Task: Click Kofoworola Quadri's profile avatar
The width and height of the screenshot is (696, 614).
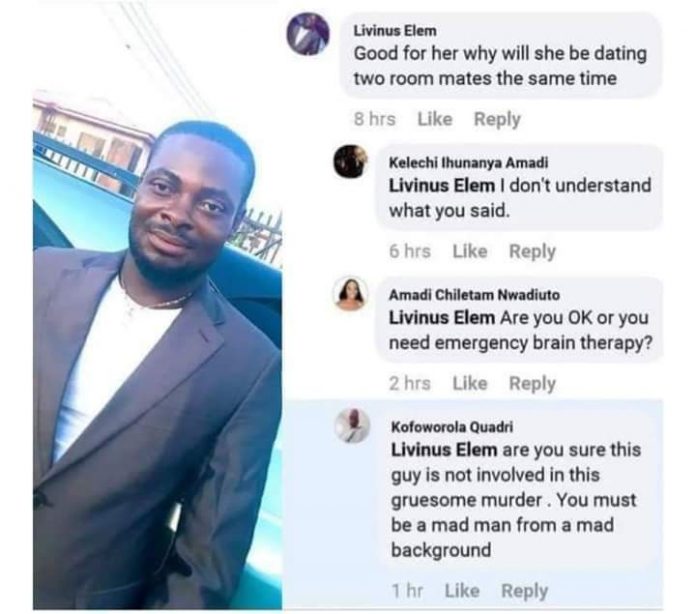Action: tap(350, 425)
